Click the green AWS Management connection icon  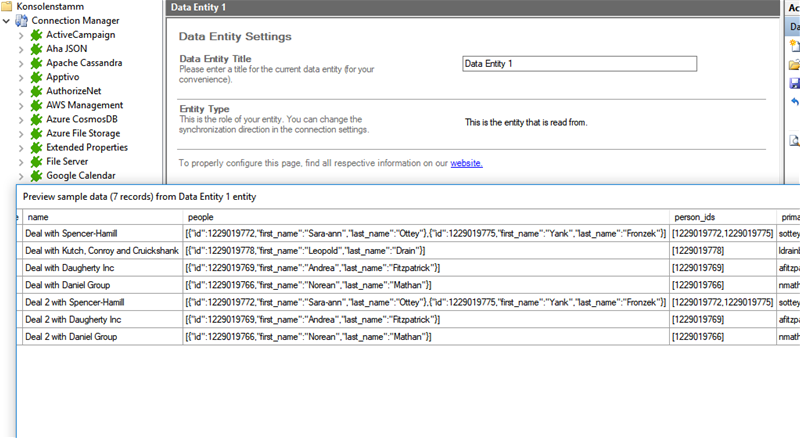(37, 105)
